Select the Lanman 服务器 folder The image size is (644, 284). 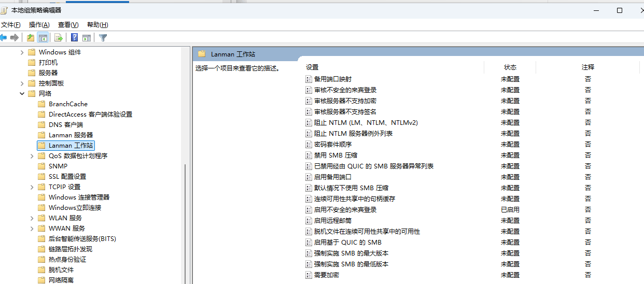[71, 135]
